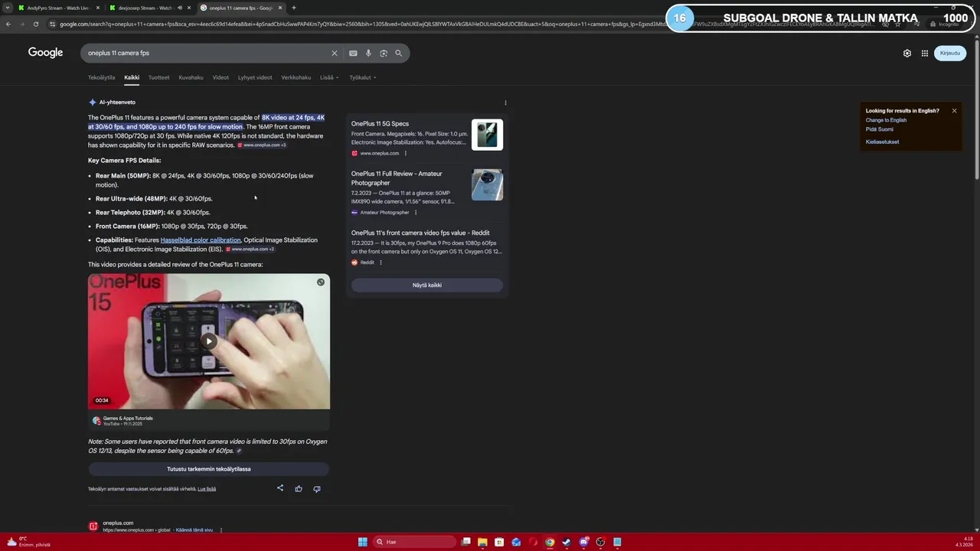
Task: Click Tutustu tarkemmin tekoälytilassa button
Action: coord(209,469)
